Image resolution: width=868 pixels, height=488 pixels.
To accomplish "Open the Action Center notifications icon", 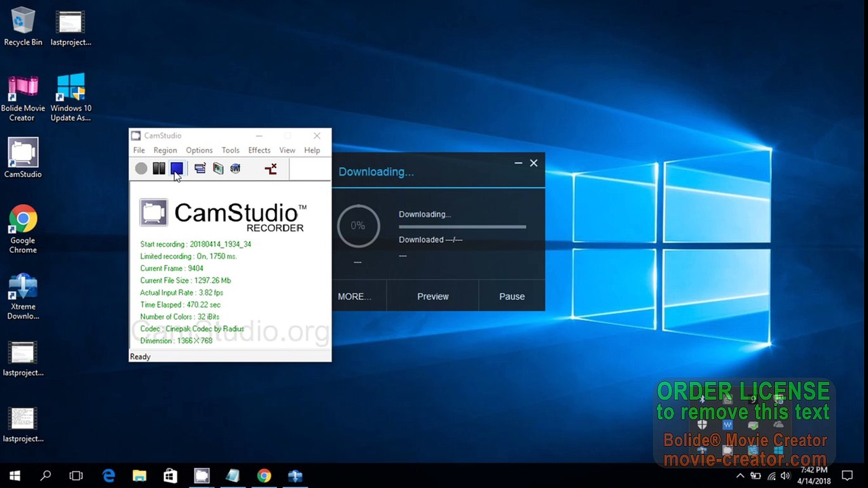I will pos(847,476).
